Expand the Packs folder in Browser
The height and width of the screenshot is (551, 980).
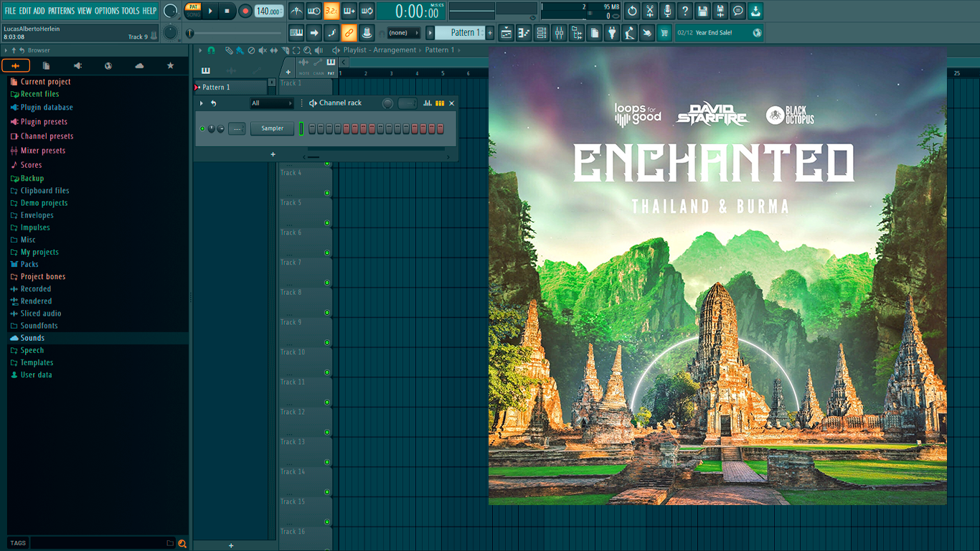click(29, 265)
